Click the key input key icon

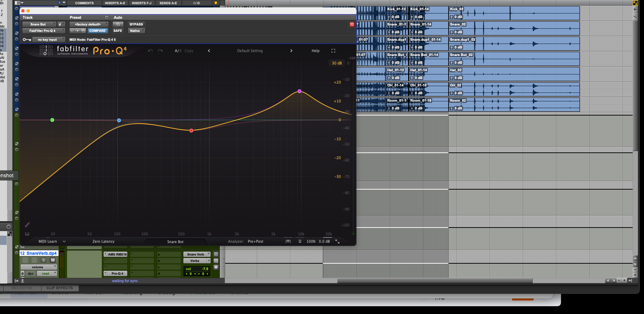[27, 40]
